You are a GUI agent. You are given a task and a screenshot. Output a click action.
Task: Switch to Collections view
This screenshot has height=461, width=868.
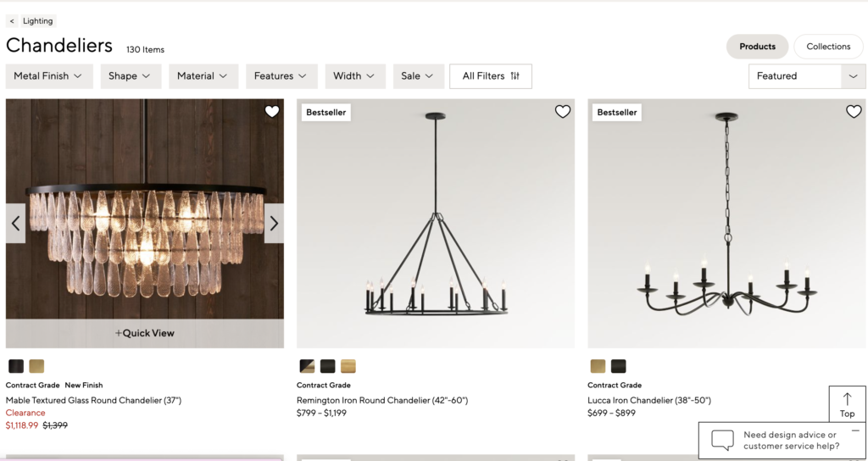pyautogui.click(x=828, y=47)
